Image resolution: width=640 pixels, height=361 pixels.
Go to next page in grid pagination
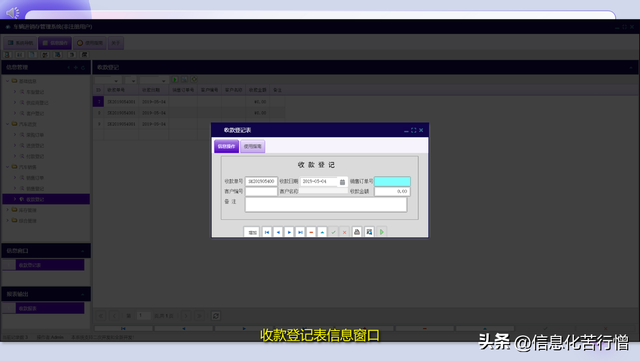point(186,316)
